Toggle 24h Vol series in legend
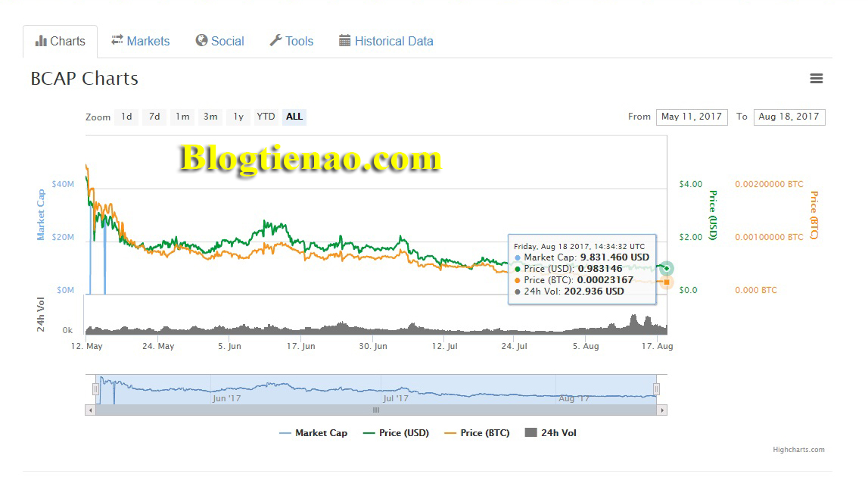 (551, 433)
